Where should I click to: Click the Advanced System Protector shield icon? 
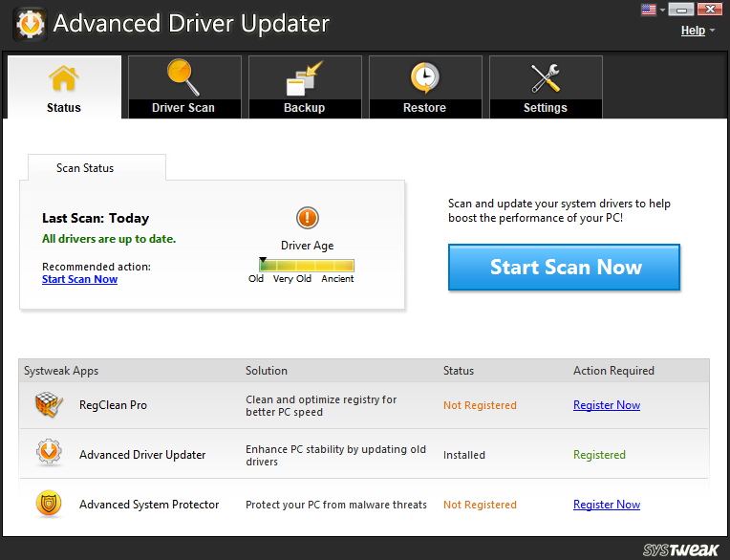(49, 504)
